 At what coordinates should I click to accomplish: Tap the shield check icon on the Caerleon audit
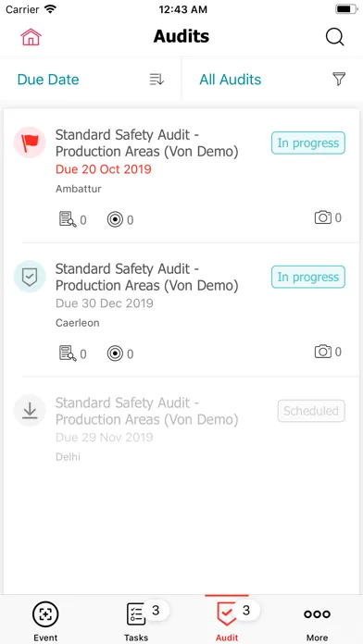click(30, 277)
